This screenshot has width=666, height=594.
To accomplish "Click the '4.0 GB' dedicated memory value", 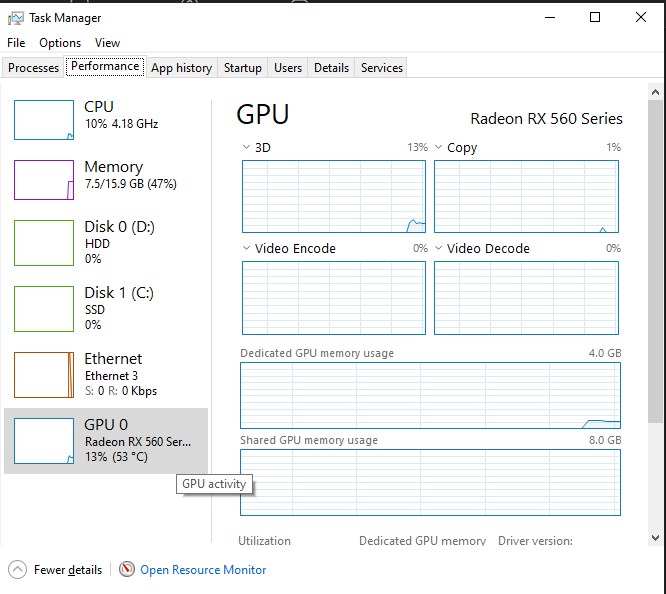I will [605, 353].
